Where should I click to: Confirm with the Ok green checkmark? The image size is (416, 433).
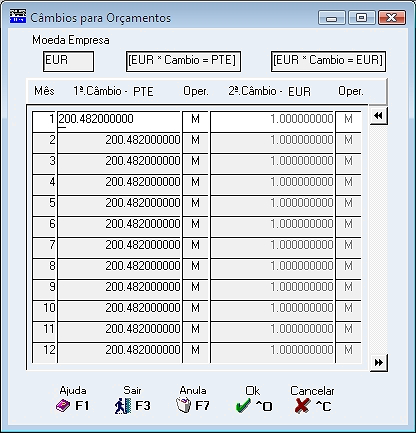pyautogui.click(x=243, y=406)
